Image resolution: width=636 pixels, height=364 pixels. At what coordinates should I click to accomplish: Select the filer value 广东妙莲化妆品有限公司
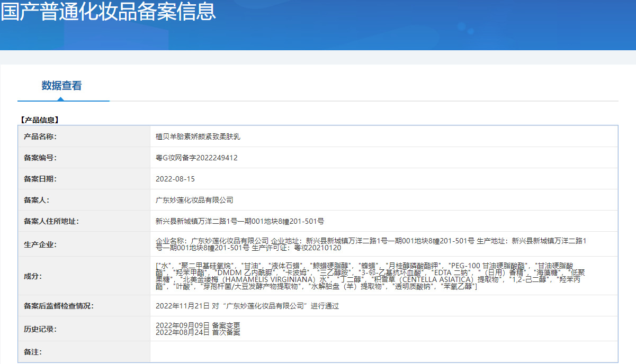click(194, 200)
